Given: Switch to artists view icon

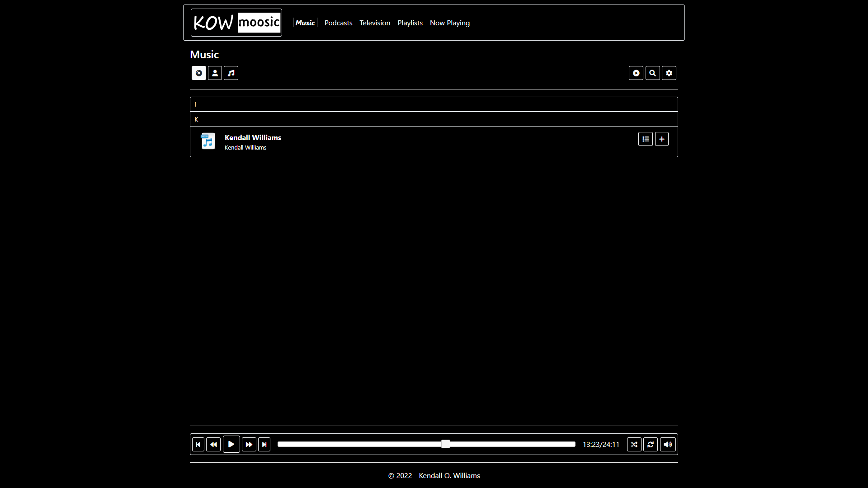Looking at the screenshot, I should (215, 73).
